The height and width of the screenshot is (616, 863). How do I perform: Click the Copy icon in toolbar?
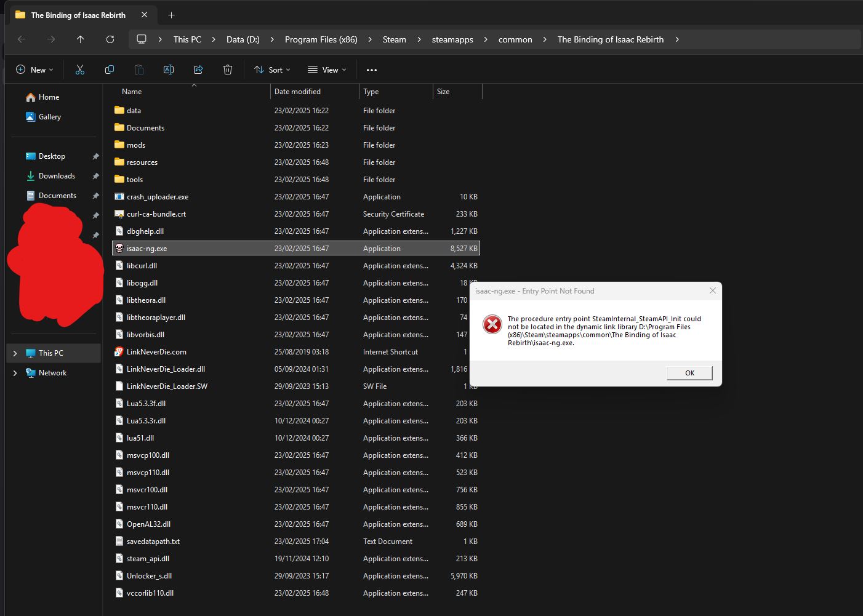[x=110, y=70]
